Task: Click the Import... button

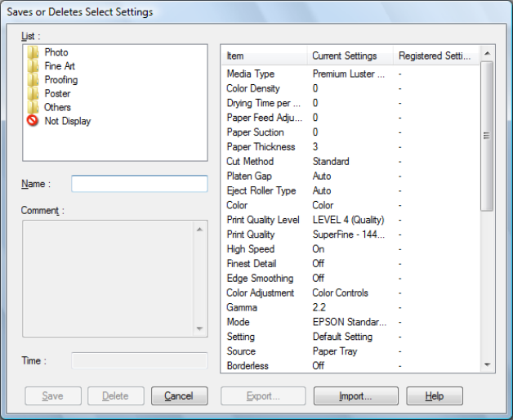Action: click(355, 396)
